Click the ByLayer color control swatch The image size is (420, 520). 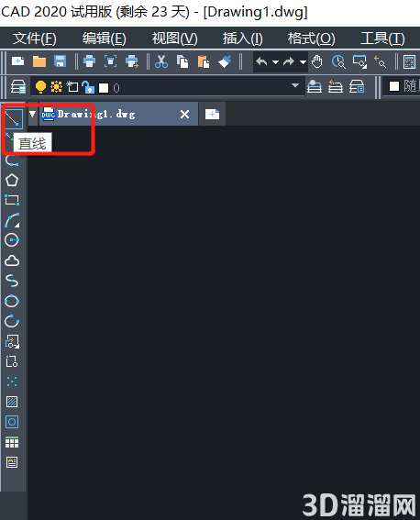393,86
